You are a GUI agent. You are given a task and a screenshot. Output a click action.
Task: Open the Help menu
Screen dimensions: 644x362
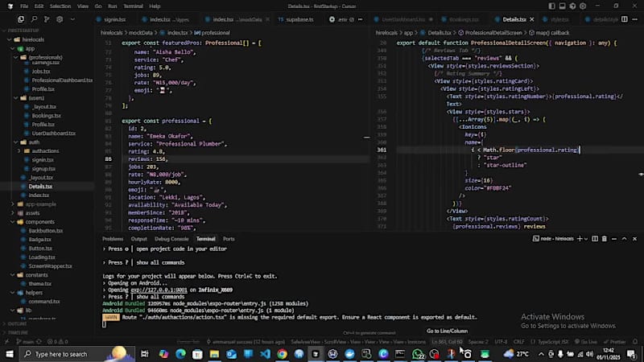155,6
